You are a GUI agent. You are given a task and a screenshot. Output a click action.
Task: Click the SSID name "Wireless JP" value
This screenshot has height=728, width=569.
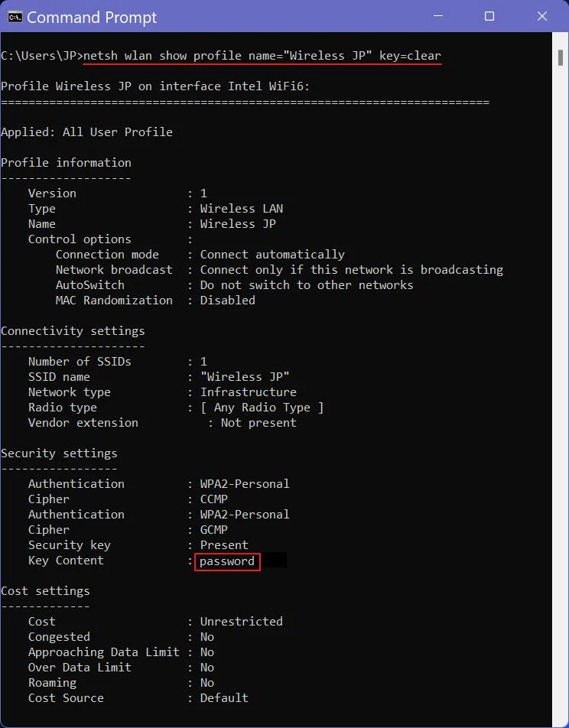pos(245,376)
